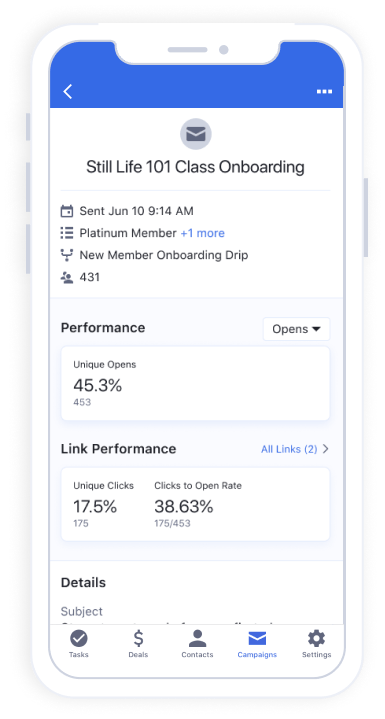385x719 pixels.
Task: Tap the Unique Clicks 17.5% stat
Action: coord(104,504)
